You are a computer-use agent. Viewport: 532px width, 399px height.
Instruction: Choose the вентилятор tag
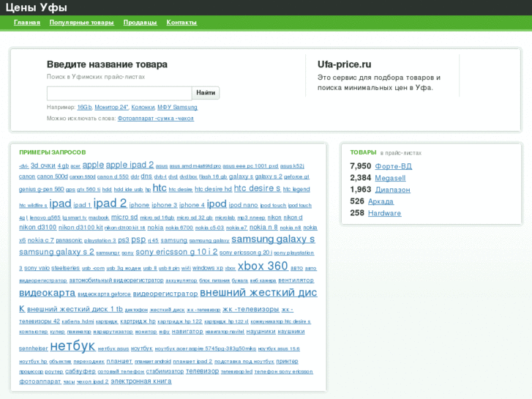(296, 280)
